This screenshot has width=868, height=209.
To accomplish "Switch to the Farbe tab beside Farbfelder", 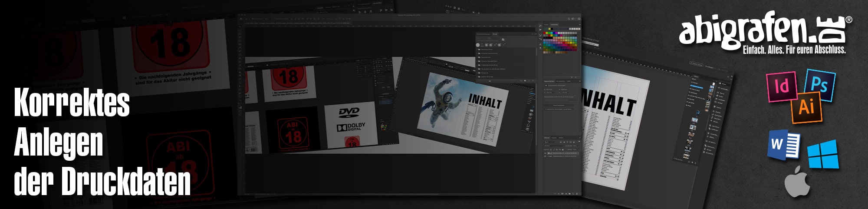I will (546, 25).
